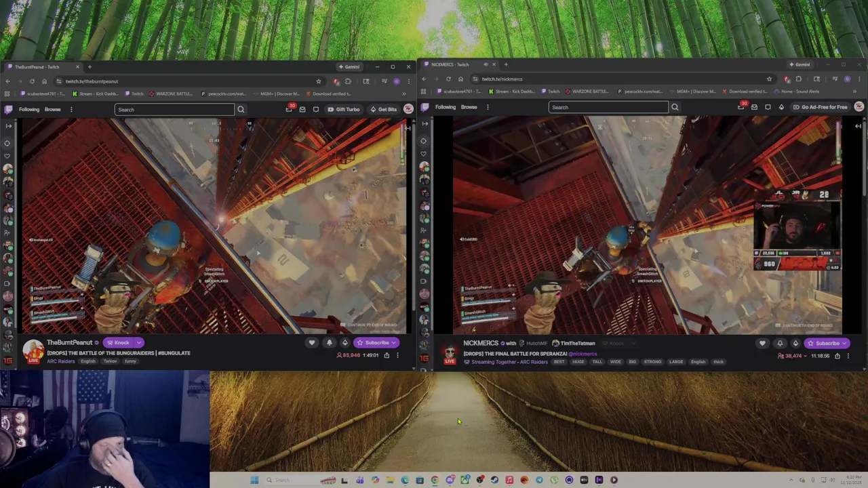Bookmark the twitch.tv/nickmercs page with star
Viewport: 868px width, 488px height.
(x=769, y=79)
